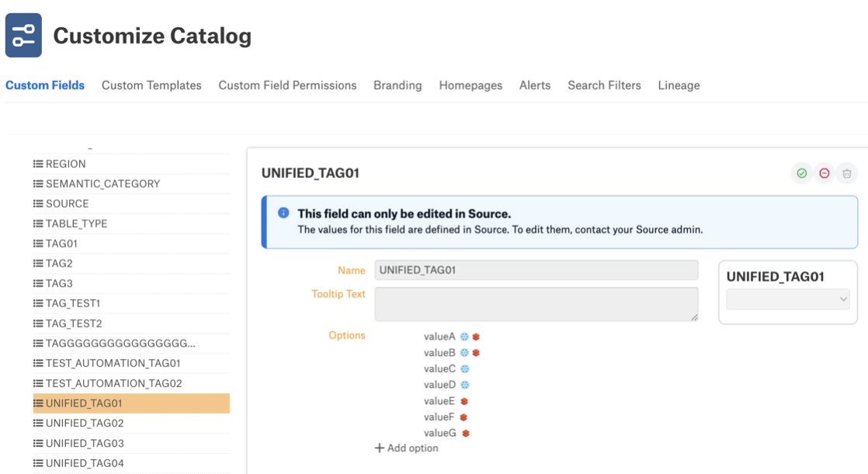868x474 pixels.
Task: Click the Snowflake icon next to valueC
Action: pyautogui.click(x=465, y=369)
